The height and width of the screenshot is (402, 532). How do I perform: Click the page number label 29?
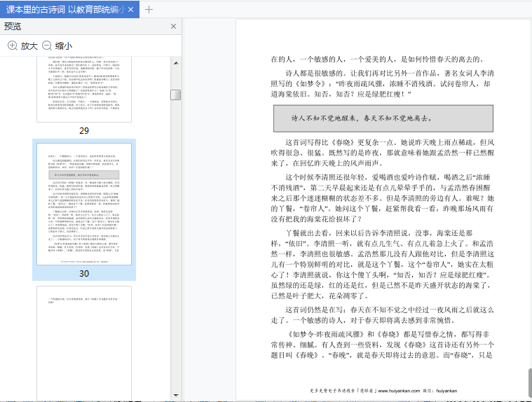click(x=84, y=130)
